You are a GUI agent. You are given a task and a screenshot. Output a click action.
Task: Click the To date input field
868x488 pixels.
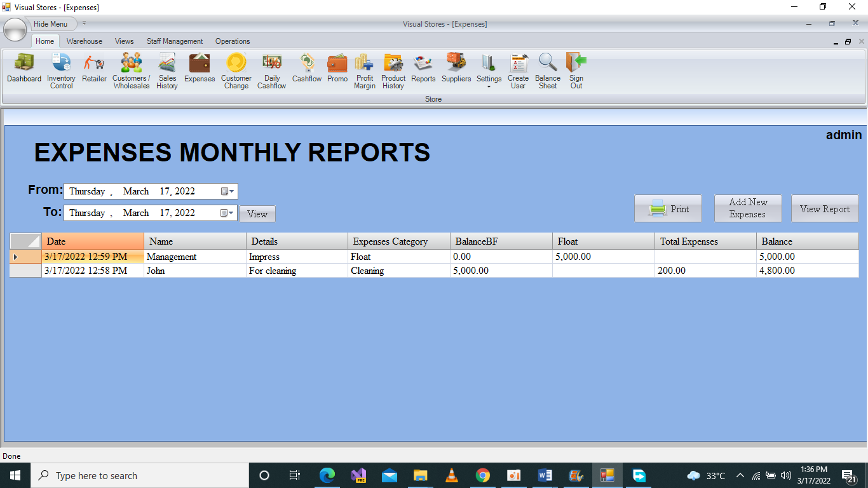(x=151, y=213)
